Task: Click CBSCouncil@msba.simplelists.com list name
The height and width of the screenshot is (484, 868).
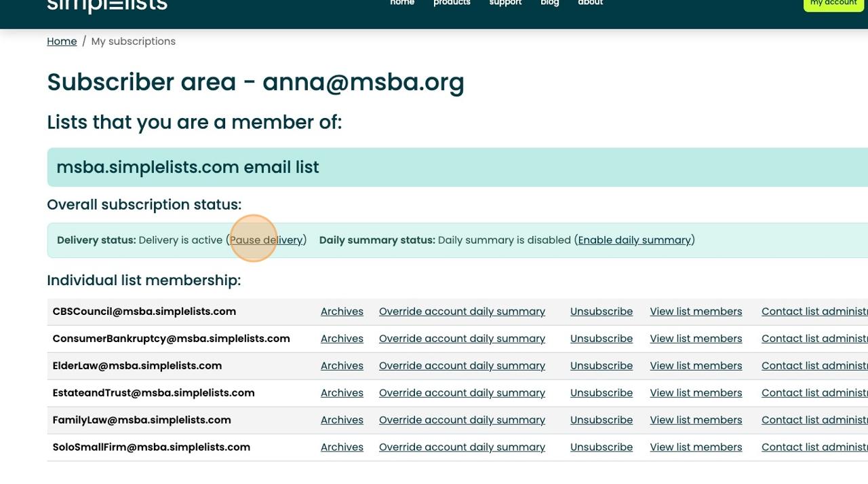Action: tap(144, 312)
